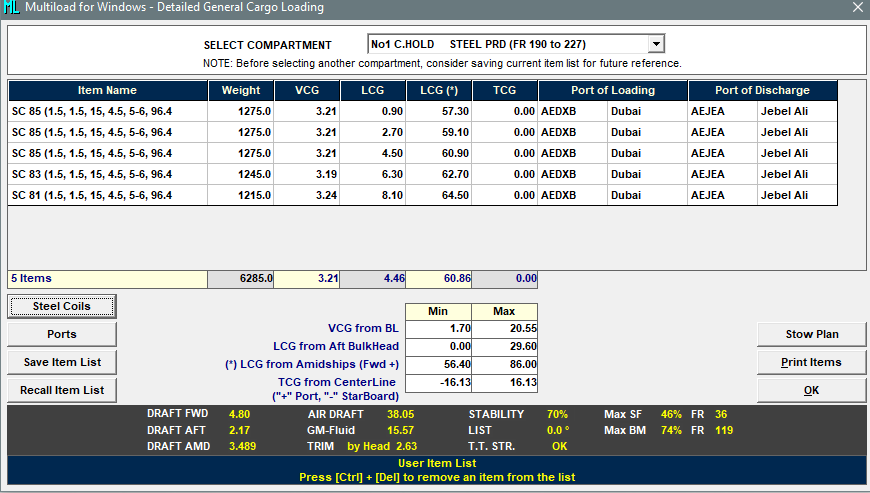Click the Multiload ML application icon
This screenshot has width=870, height=493.
[11, 7]
